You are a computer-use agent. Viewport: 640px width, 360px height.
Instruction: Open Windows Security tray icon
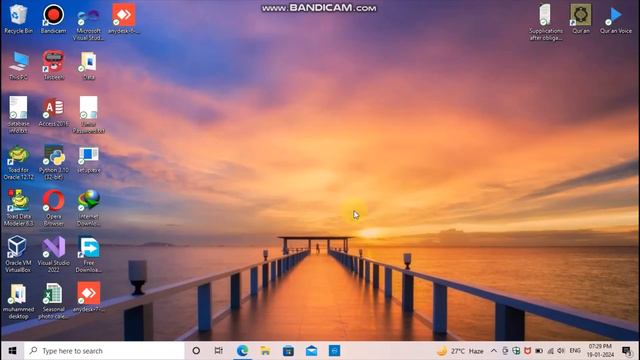pos(516,351)
